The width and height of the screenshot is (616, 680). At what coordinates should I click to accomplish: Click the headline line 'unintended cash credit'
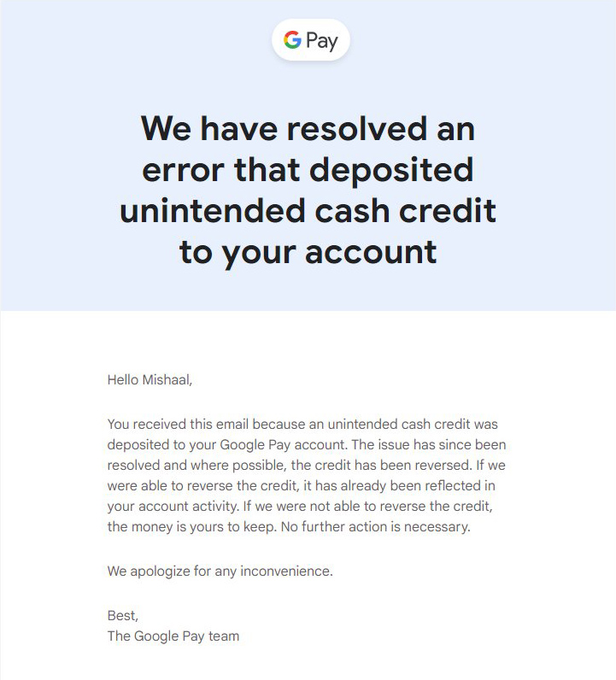[x=308, y=211]
